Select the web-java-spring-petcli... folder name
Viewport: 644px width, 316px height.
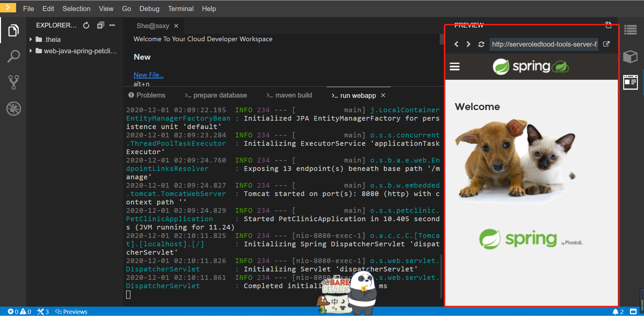point(80,51)
